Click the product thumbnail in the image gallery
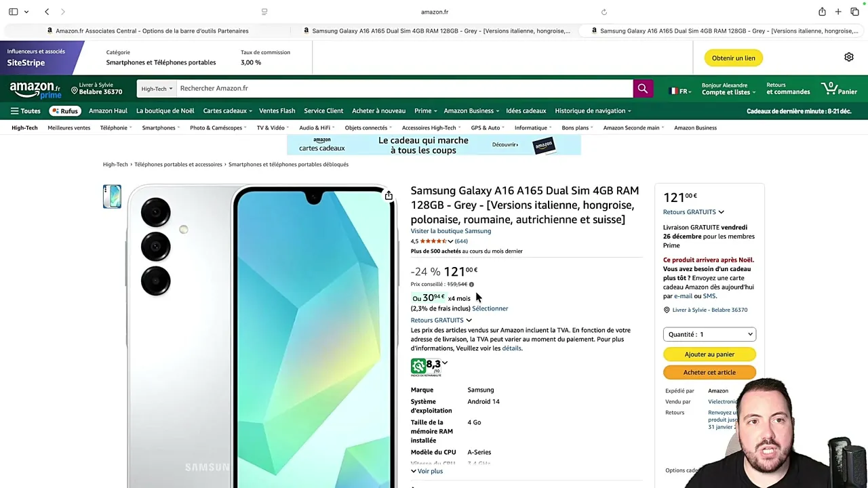 [x=112, y=197]
